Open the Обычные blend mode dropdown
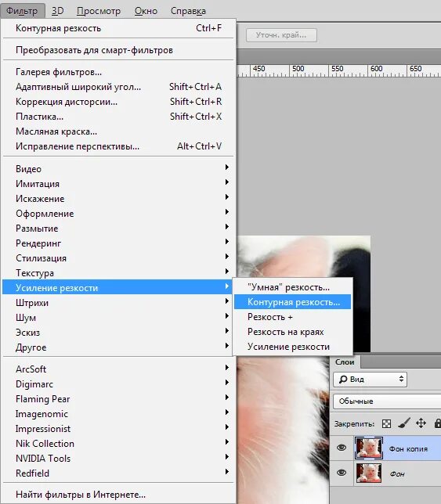The image size is (441, 504). pyautogui.click(x=387, y=401)
